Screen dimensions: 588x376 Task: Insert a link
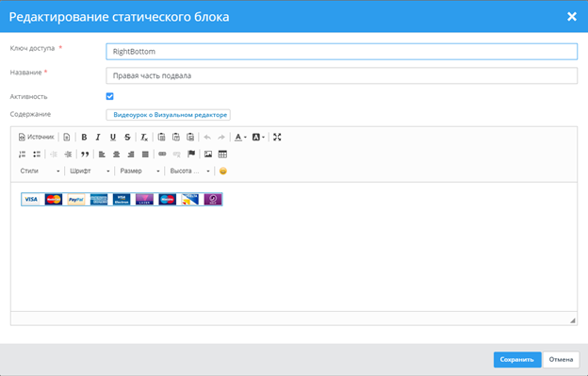point(162,154)
